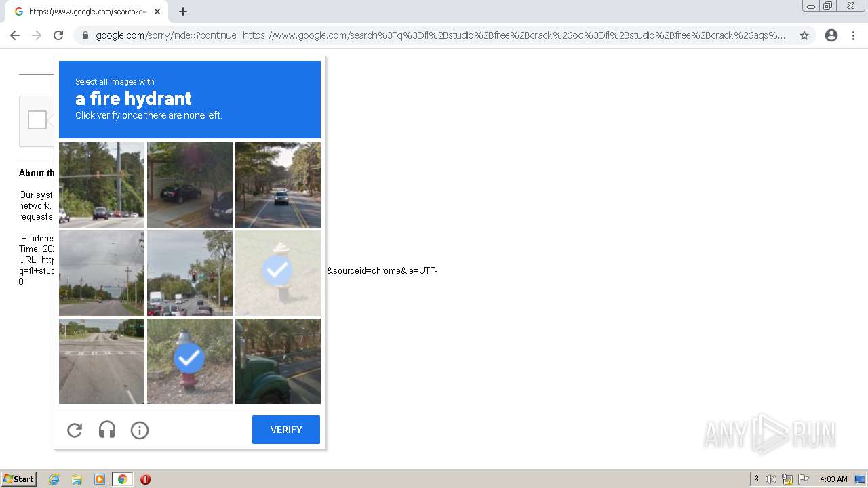The height and width of the screenshot is (488, 868).
Task: Open the Chrome profile avatar
Action: [x=831, y=35]
